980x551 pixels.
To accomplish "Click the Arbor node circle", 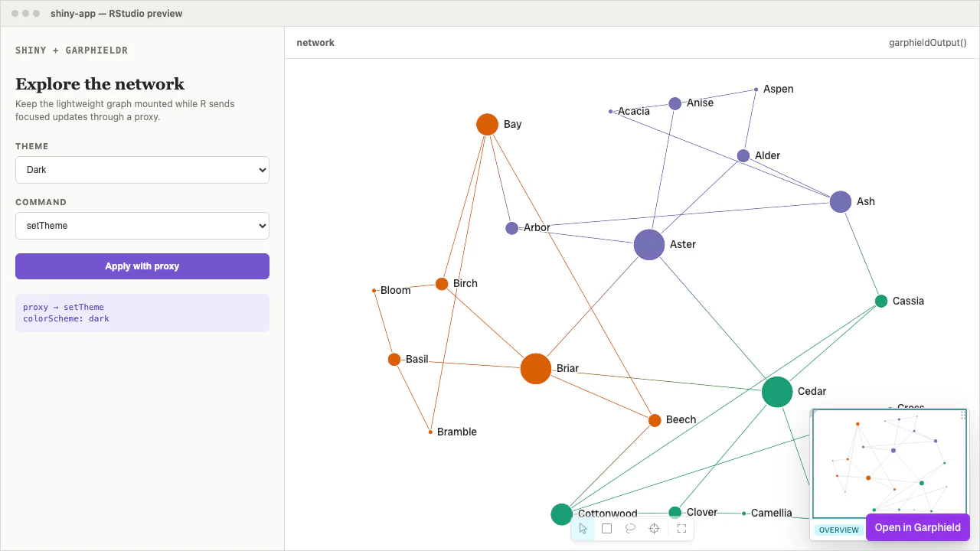I will coord(512,228).
